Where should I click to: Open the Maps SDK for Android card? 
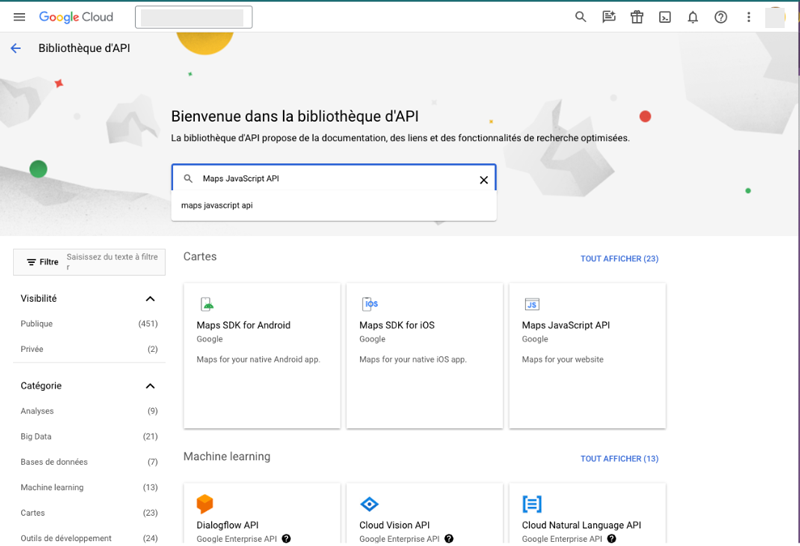coord(262,356)
